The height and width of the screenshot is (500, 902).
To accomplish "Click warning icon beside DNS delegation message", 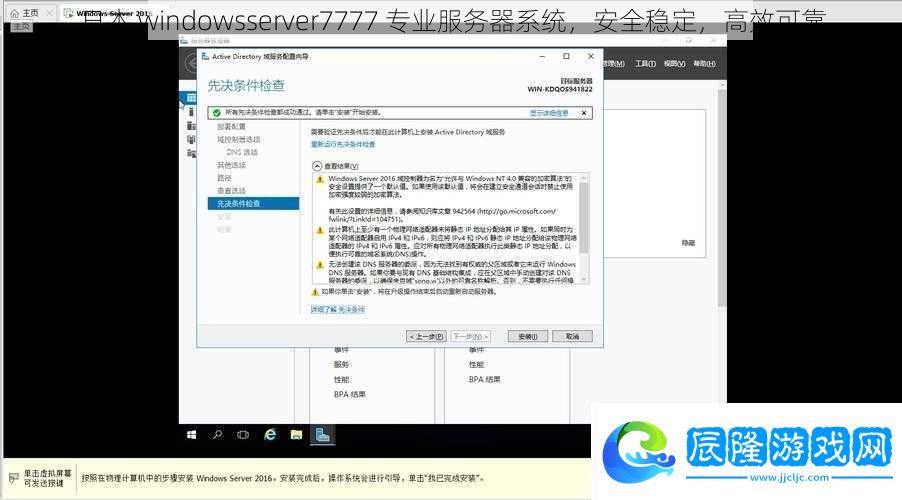I will click(320, 265).
